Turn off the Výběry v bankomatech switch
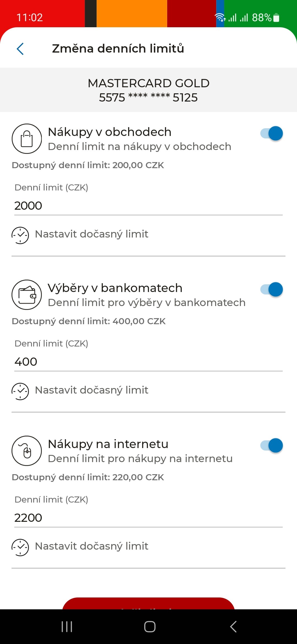297x644 pixels. pyautogui.click(x=271, y=290)
